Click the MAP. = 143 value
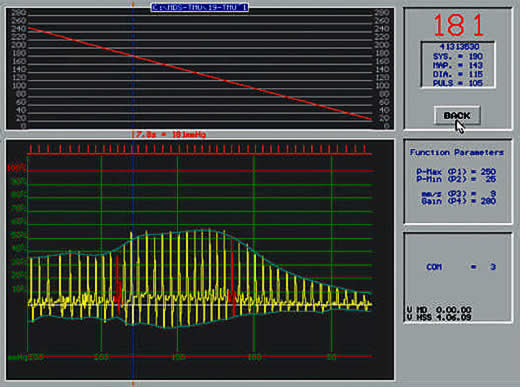Viewport: 520px width, 387px height. point(458,65)
